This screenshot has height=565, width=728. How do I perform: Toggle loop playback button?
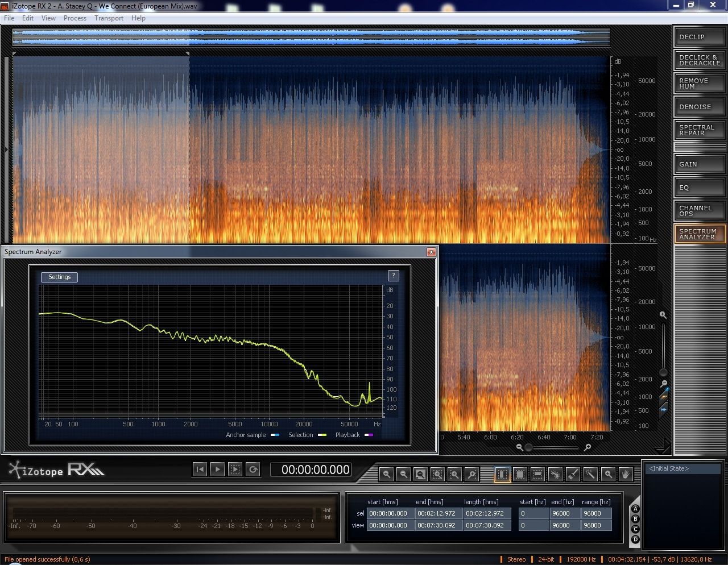(253, 469)
